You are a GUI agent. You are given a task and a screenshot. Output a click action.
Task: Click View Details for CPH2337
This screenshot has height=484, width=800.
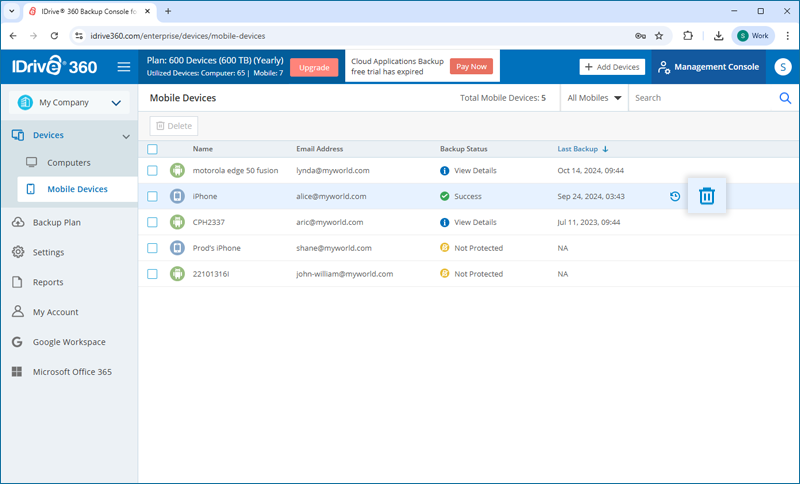(x=475, y=222)
